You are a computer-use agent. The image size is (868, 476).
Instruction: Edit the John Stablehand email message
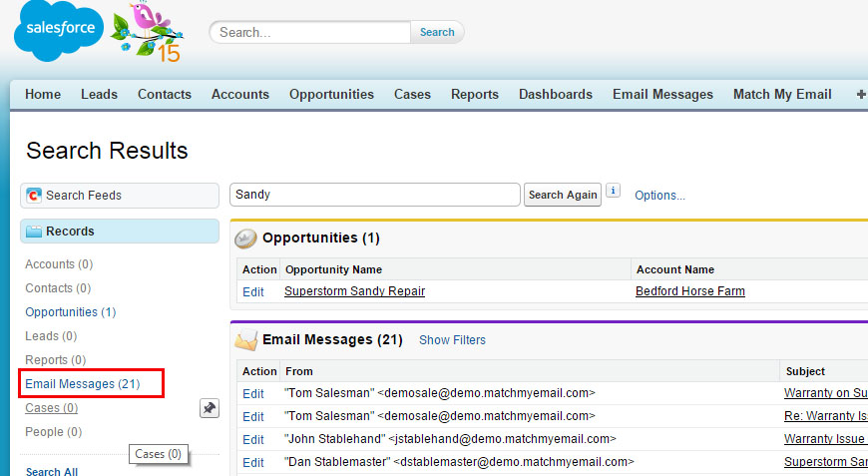[253, 439]
